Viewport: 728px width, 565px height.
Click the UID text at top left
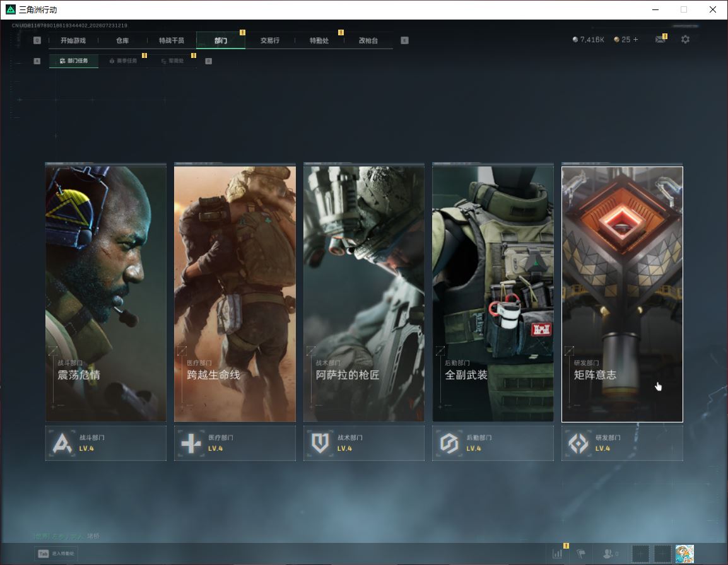click(x=69, y=25)
